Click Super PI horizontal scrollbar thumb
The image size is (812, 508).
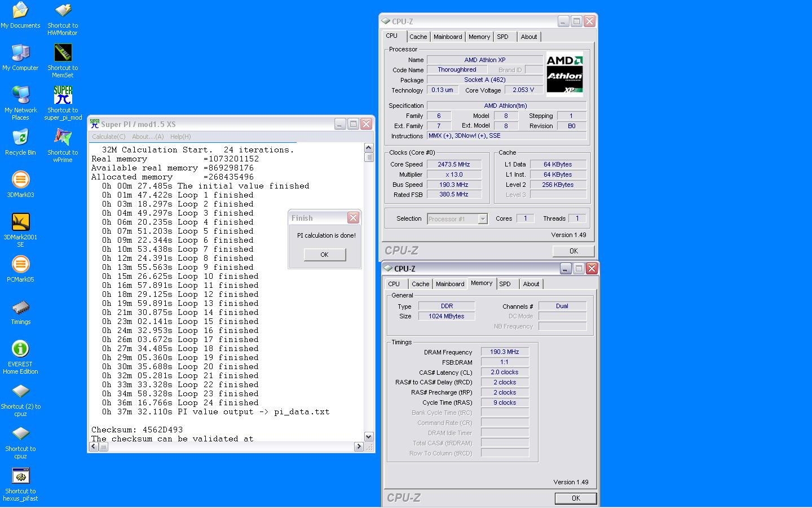click(104, 446)
